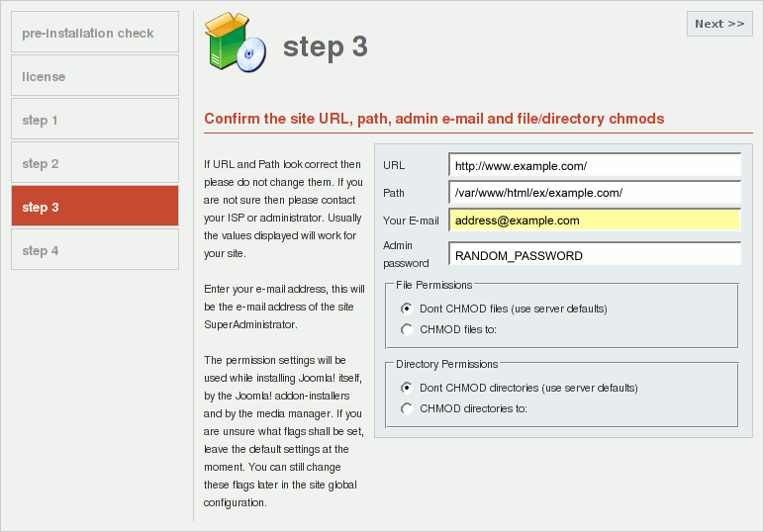Click the installer box and CD icon

[x=236, y=43]
